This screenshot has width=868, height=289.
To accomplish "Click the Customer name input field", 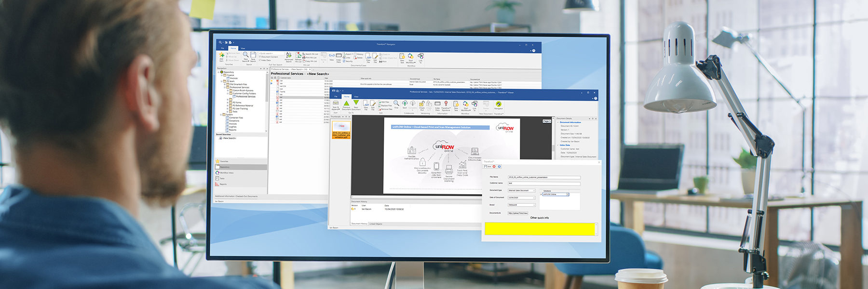I will click(544, 184).
